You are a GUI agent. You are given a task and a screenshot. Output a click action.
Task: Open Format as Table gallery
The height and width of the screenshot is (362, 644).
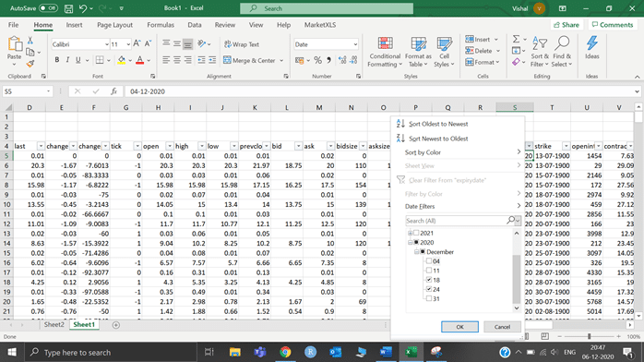point(418,53)
